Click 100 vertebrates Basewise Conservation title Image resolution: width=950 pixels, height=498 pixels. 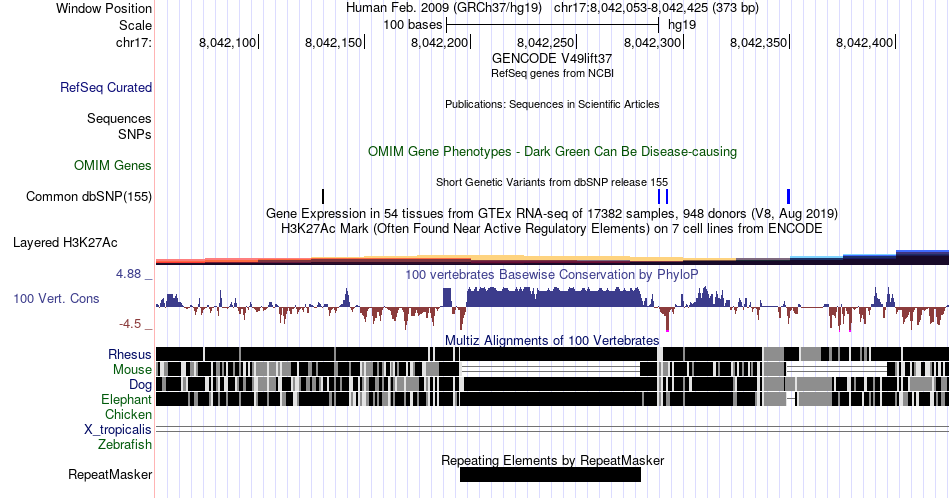coord(552,274)
